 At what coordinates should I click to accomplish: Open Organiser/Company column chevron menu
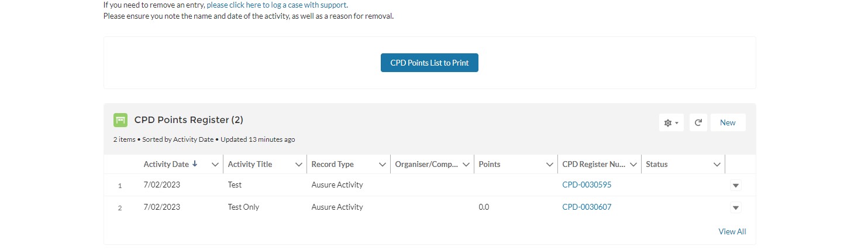click(x=466, y=165)
